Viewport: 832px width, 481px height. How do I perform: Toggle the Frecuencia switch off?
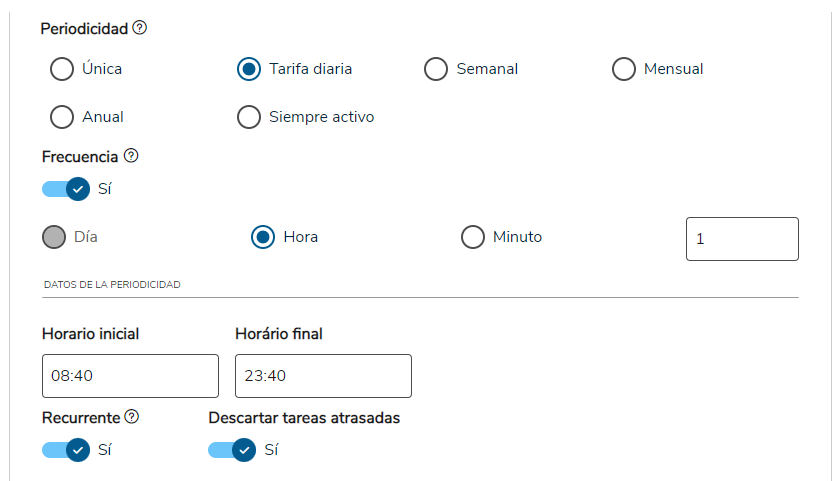(x=66, y=188)
